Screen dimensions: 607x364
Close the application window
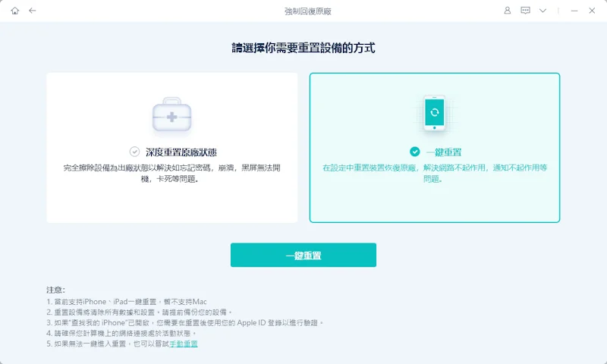(x=592, y=11)
